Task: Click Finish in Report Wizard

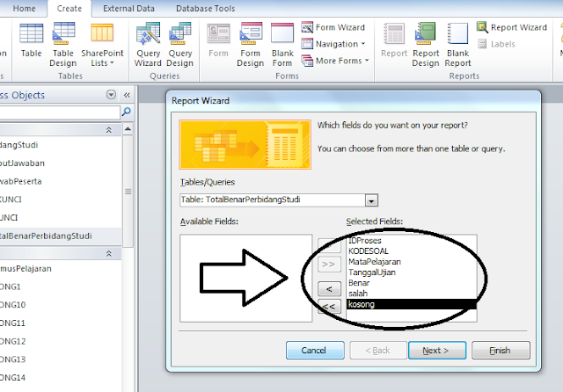Action: point(501,351)
